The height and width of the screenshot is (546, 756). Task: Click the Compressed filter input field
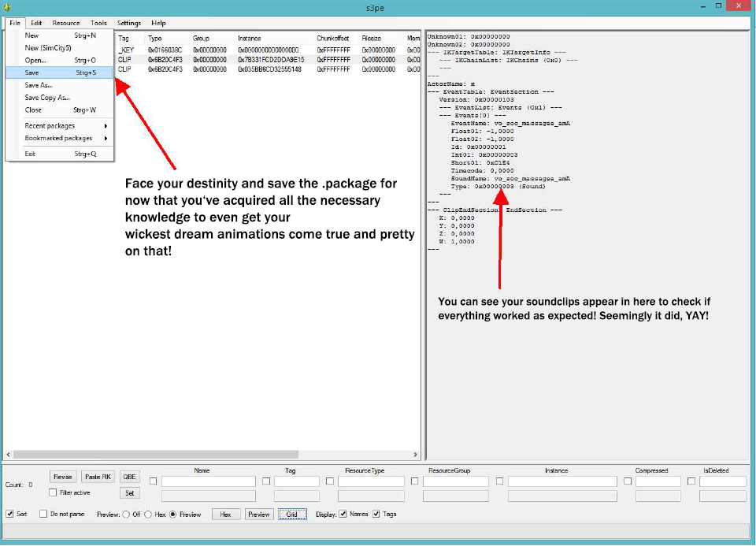[x=658, y=481]
